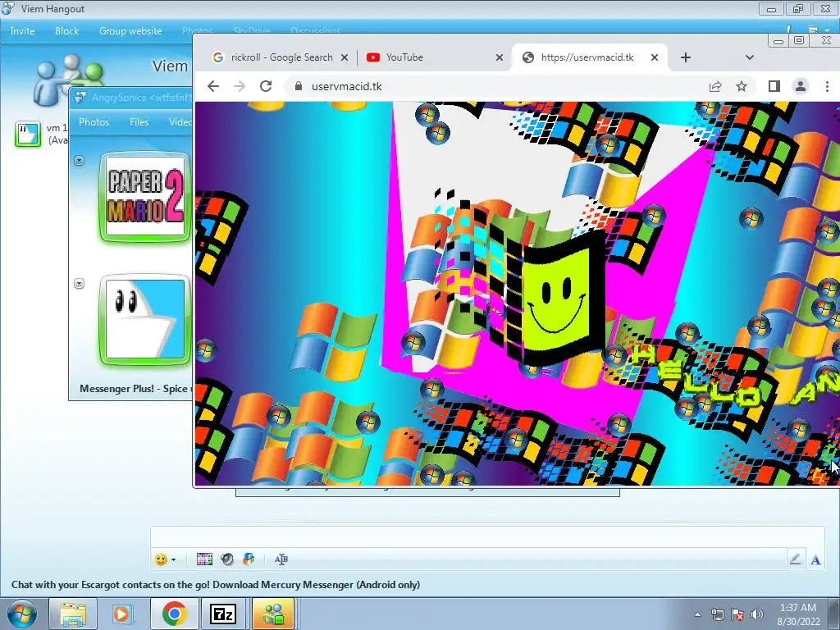The height and width of the screenshot is (630, 840).
Task: Click the share page icon in Chrome
Action: 715,86
